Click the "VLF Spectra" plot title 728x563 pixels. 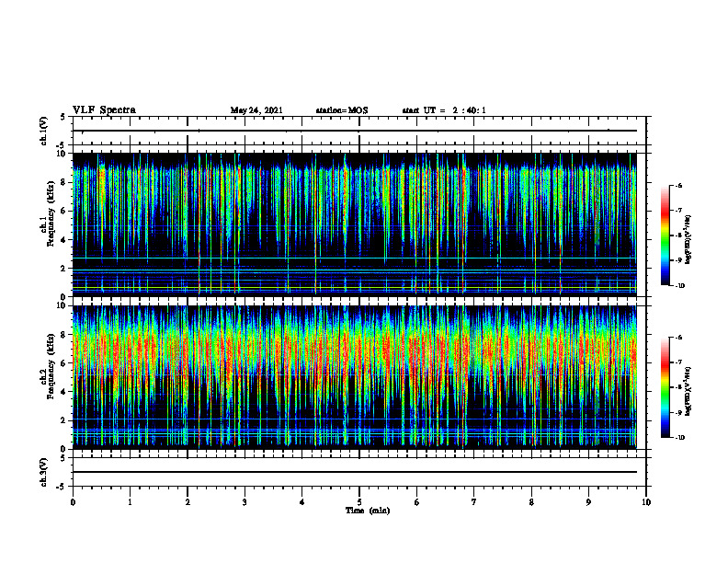pyautogui.click(x=104, y=109)
